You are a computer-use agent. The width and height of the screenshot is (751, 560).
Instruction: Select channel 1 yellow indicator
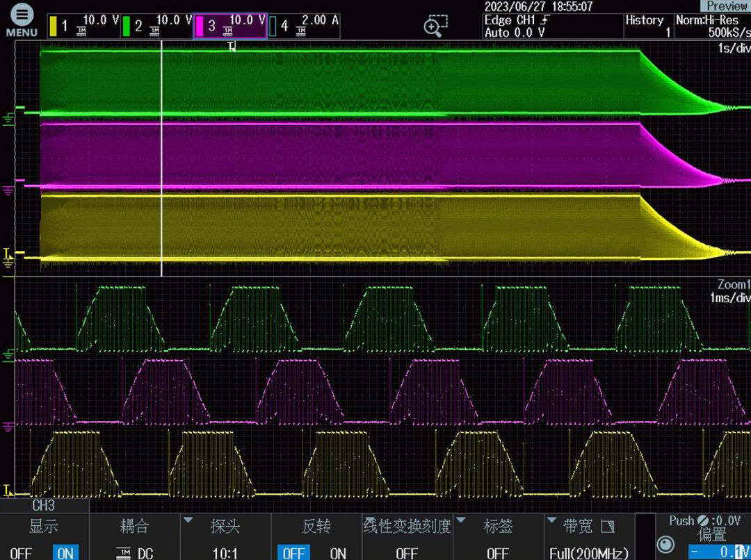pos(82,26)
